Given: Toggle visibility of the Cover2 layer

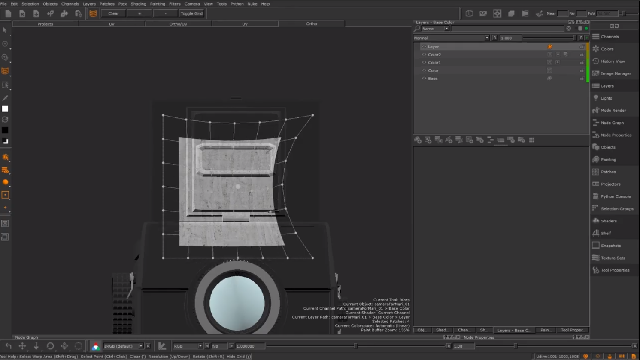Looking at the screenshot, I should click(424, 55).
